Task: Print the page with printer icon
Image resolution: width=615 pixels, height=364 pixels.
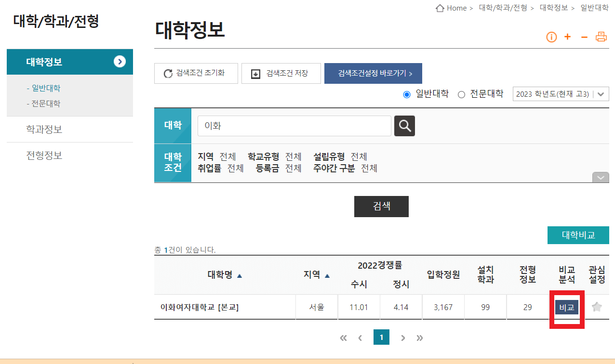Action: (x=601, y=37)
